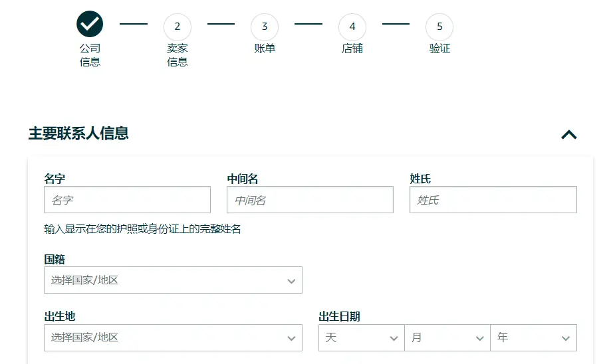Collapse the 主要联系人信息 section chevron
The height and width of the screenshot is (364, 607).
tap(569, 135)
